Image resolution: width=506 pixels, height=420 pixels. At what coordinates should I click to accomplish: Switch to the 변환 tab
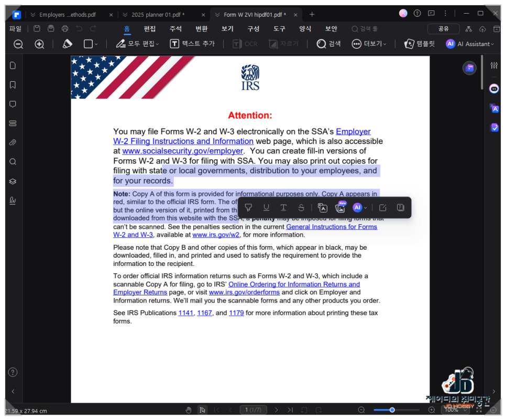pos(202,29)
